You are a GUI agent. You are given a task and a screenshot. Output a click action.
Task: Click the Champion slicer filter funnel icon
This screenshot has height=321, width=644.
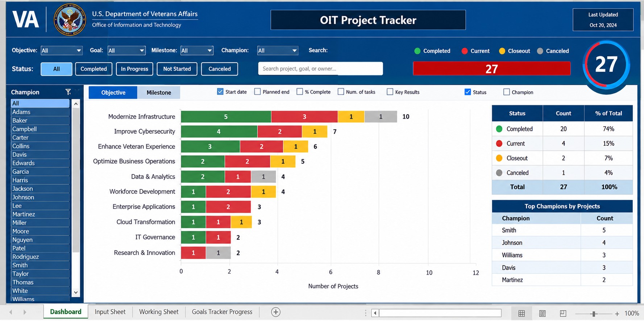pos(68,92)
